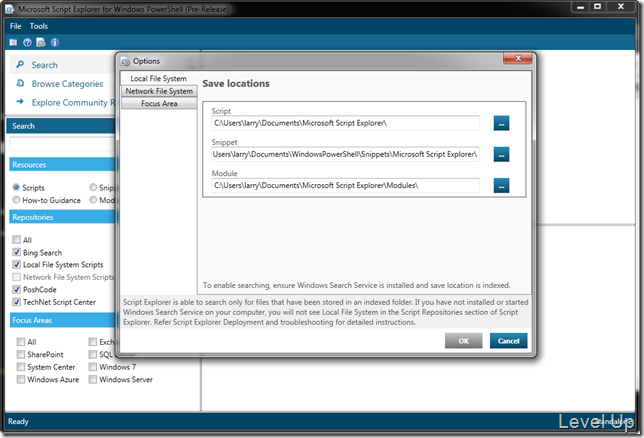
Task: Uncheck the Bing Search repository
Action: (x=16, y=252)
